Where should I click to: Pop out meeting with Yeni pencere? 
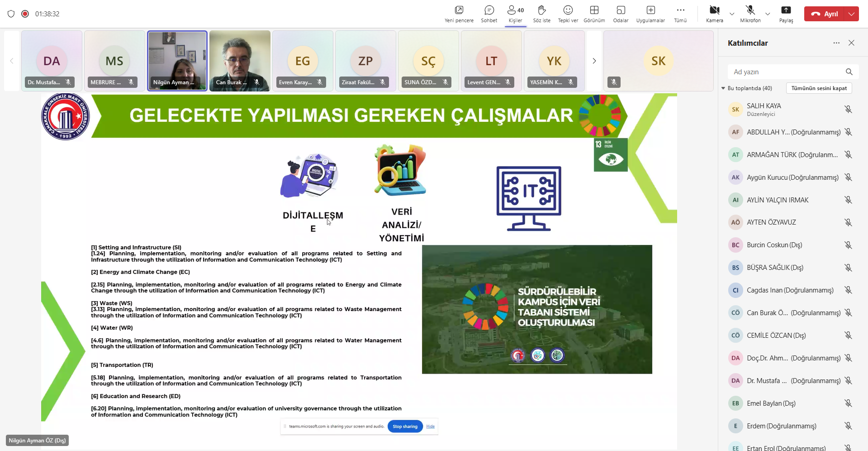459,14
